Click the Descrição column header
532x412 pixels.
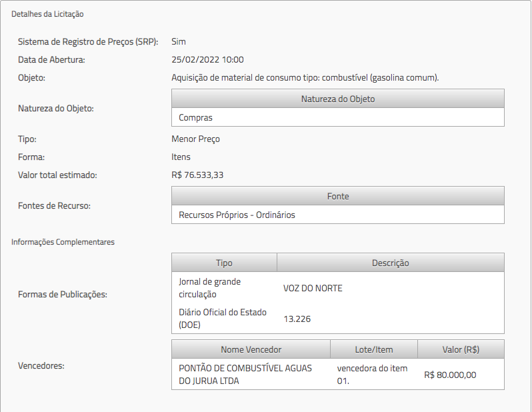pos(390,263)
